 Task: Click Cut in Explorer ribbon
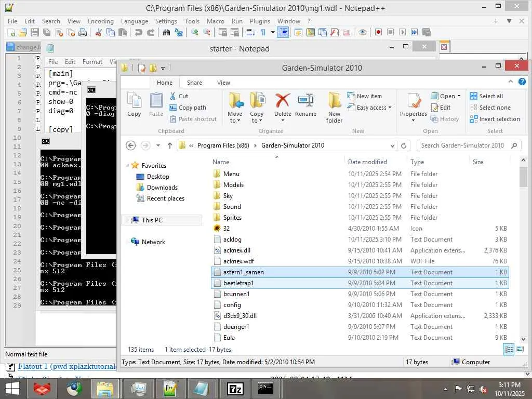tap(179, 96)
